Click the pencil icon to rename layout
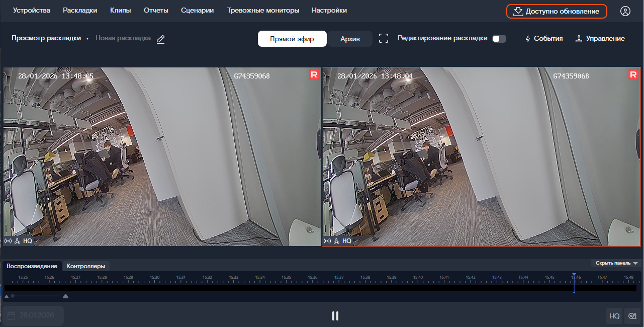This screenshot has height=327, width=644. [160, 39]
